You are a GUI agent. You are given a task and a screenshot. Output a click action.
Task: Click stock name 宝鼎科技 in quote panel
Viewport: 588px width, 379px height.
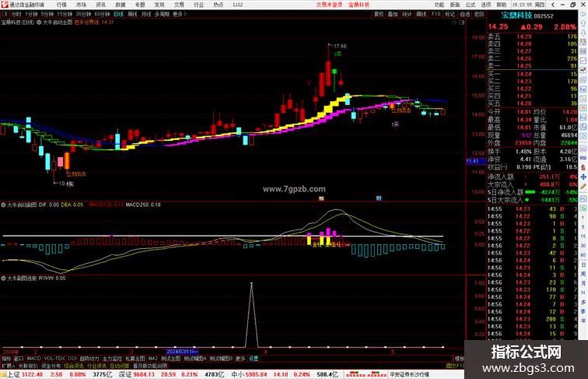click(516, 16)
